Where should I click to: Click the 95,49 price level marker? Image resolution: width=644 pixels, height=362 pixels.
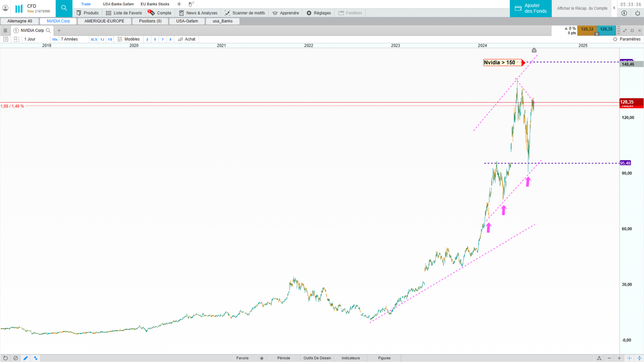(625, 163)
